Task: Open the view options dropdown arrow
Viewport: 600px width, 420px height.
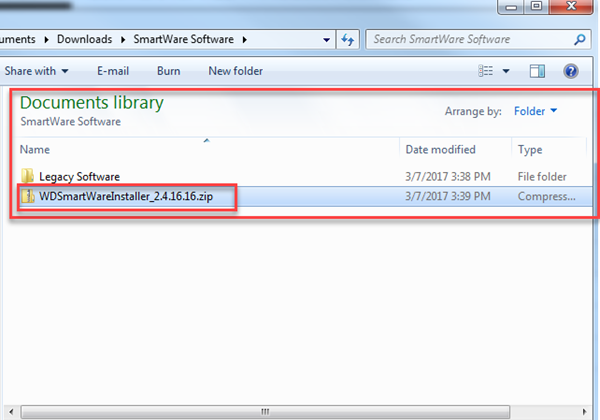Action: (x=506, y=71)
